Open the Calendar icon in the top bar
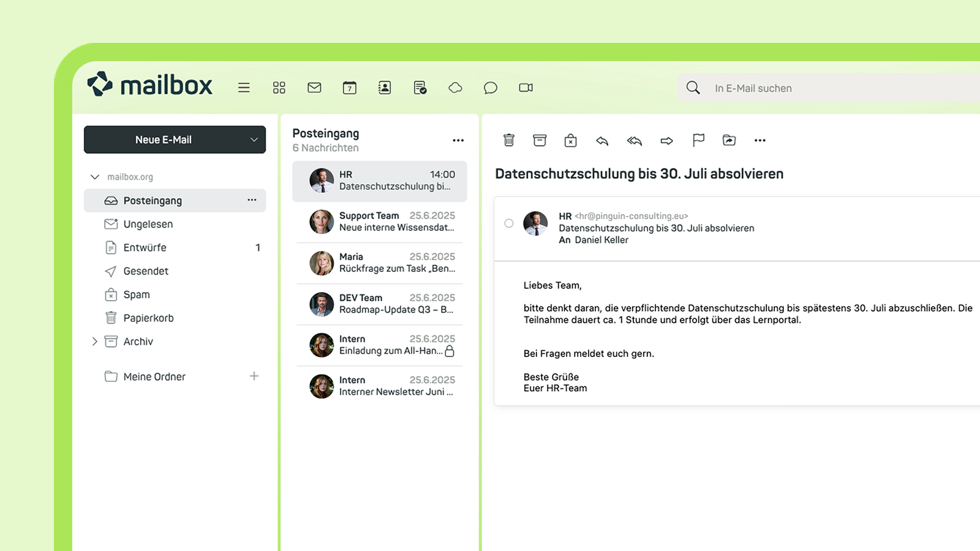The image size is (980, 551). coord(349,88)
